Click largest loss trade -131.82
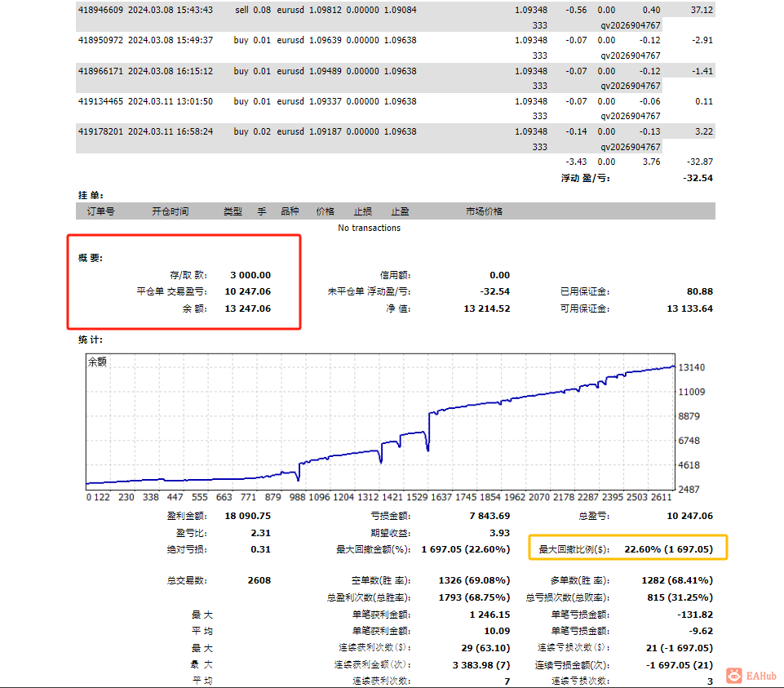Image resolution: width=784 pixels, height=688 pixels. click(695, 615)
